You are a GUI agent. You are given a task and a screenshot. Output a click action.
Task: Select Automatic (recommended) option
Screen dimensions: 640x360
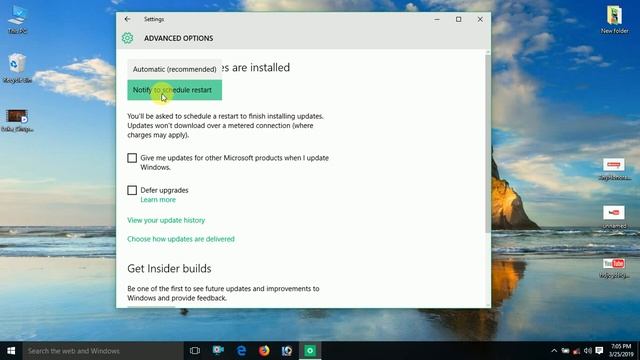coord(175,69)
